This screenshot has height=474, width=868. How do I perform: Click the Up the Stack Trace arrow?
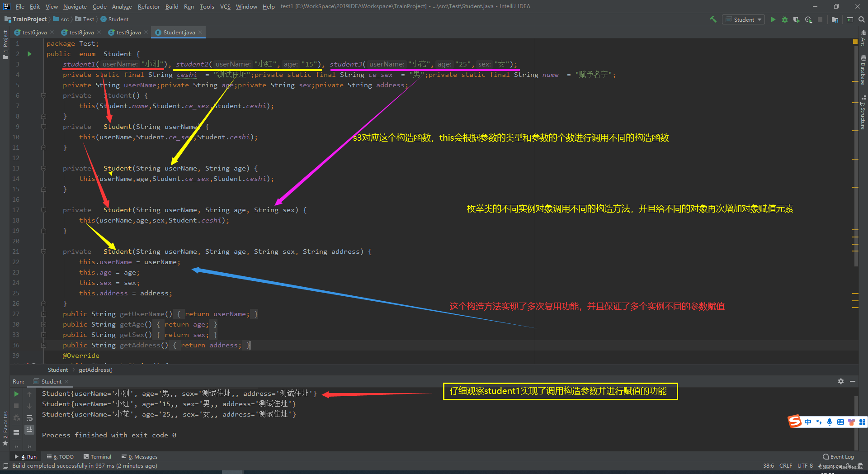29,394
